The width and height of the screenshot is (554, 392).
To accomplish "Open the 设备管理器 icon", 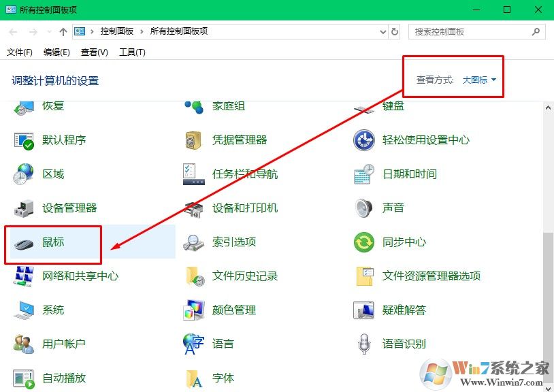I will point(24,208).
